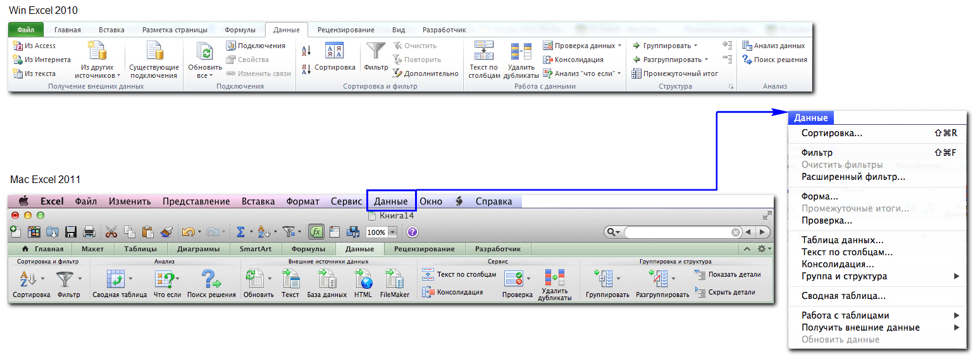Expand Разгруппировать dropdown in Win ribbon

tap(706, 60)
